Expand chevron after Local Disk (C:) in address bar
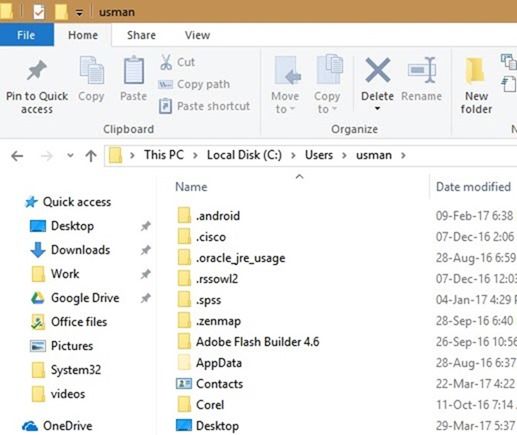This screenshot has width=517, height=435. click(293, 156)
